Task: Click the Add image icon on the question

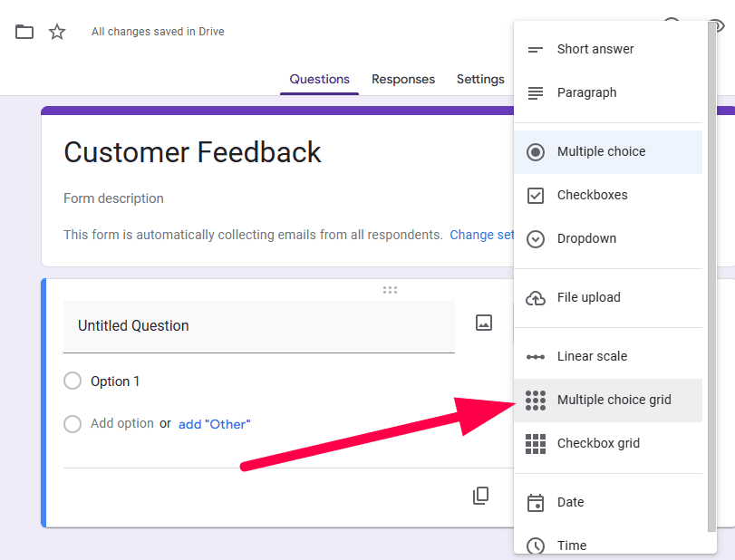Action: 484,322
